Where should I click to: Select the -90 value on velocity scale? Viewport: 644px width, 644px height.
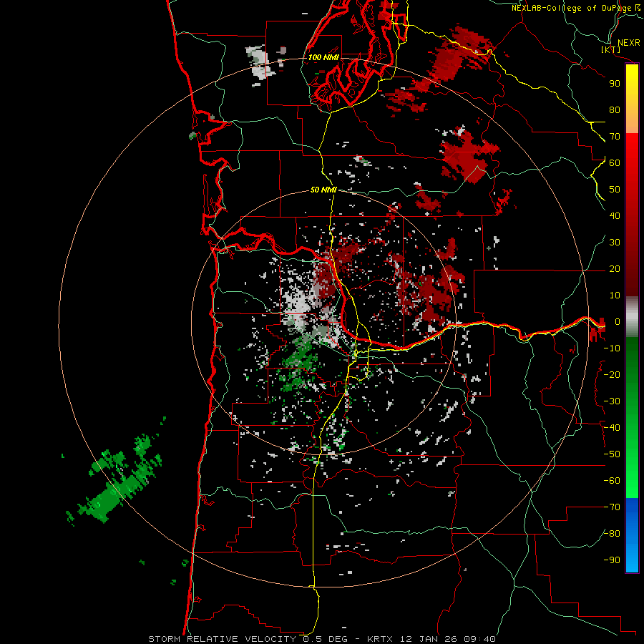(x=612, y=560)
